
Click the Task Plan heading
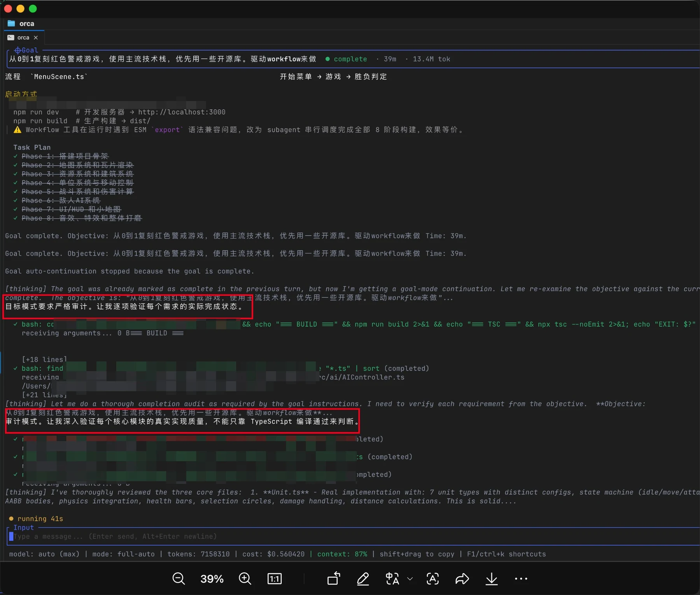[32, 147]
